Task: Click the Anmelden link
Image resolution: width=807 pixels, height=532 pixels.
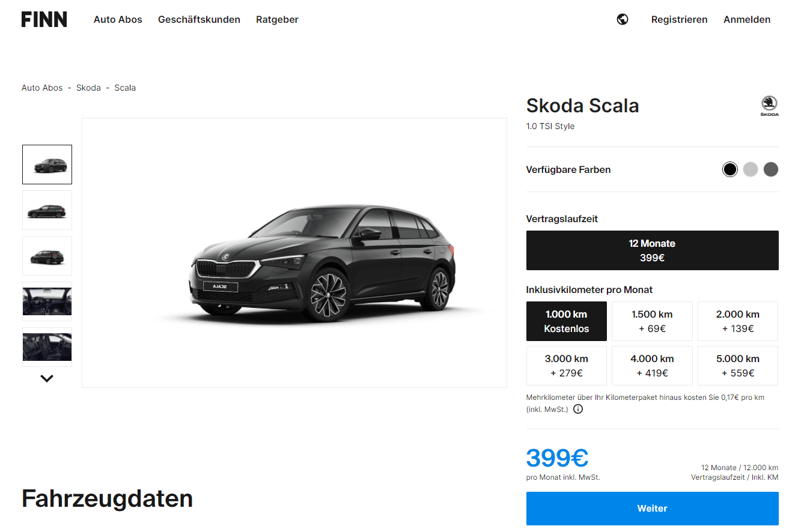Action: coord(747,19)
